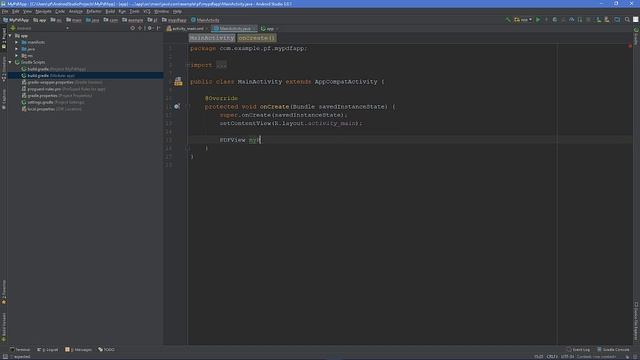Click the error indicator at editor top-right

pos(630,46)
